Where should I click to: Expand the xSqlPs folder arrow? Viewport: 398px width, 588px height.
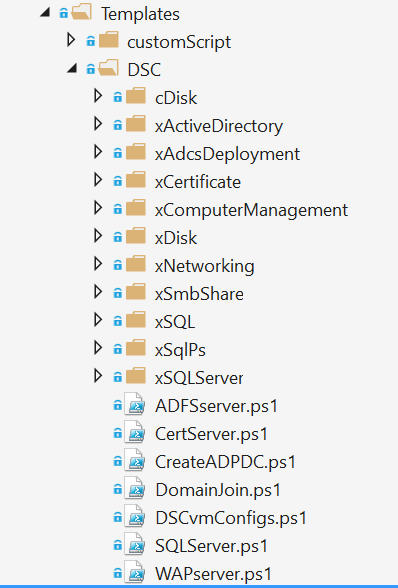(x=98, y=348)
